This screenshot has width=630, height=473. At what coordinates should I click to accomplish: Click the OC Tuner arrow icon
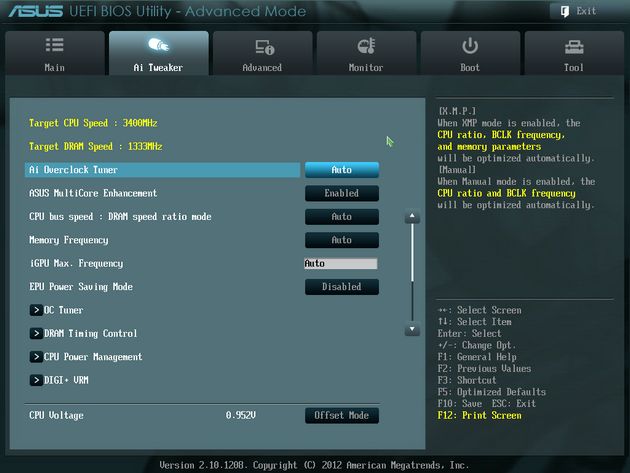coord(36,310)
